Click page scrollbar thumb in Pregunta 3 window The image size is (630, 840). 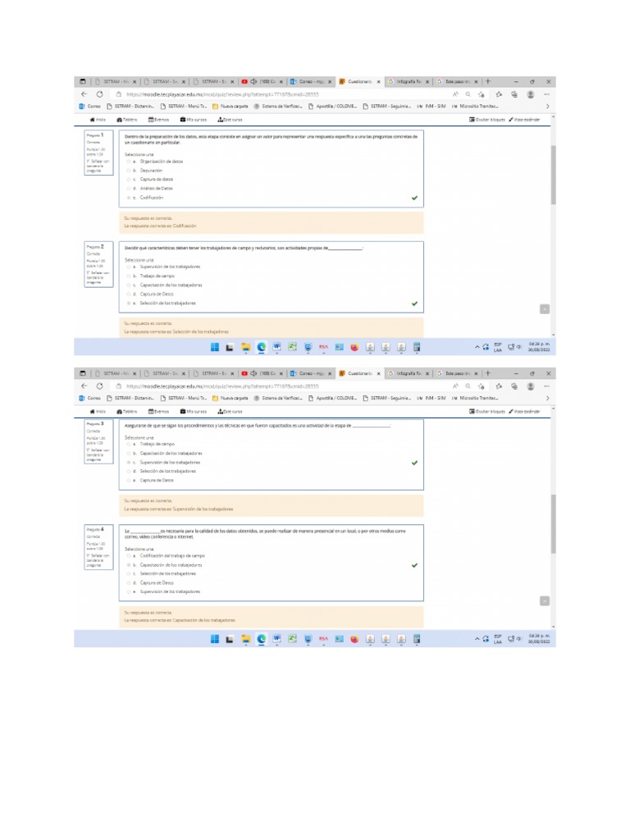point(553,524)
